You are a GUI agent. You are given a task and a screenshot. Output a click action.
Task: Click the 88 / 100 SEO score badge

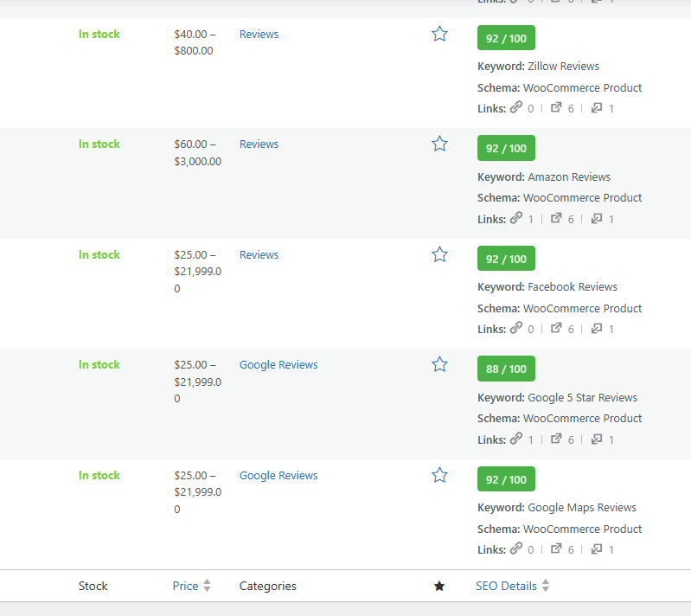point(506,369)
